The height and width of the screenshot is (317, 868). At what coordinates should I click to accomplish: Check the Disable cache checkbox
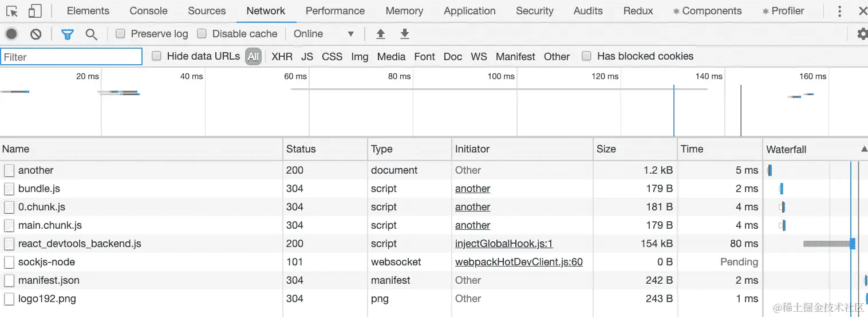pos(202,34)
